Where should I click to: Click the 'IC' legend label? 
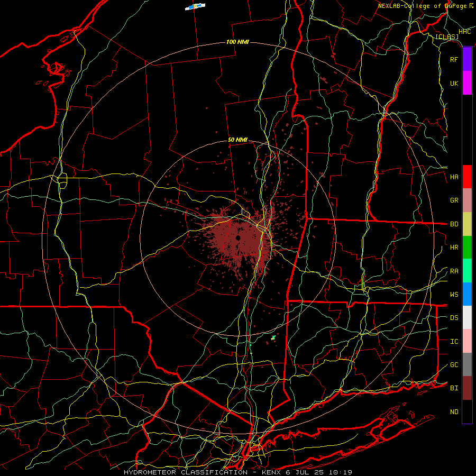454,342
